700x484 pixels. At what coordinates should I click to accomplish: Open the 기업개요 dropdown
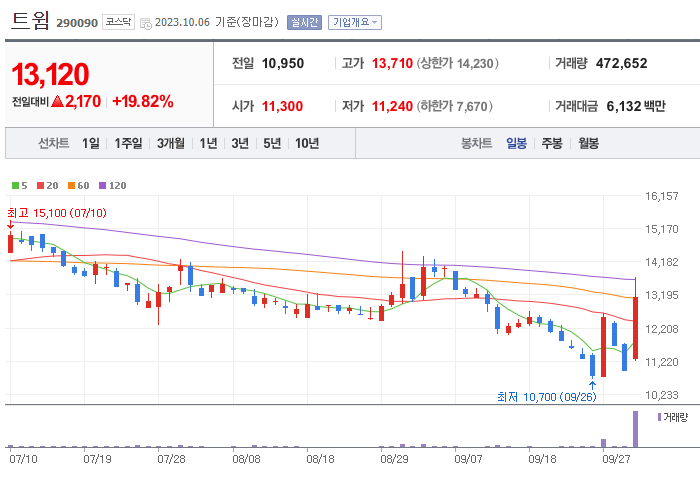355,22
